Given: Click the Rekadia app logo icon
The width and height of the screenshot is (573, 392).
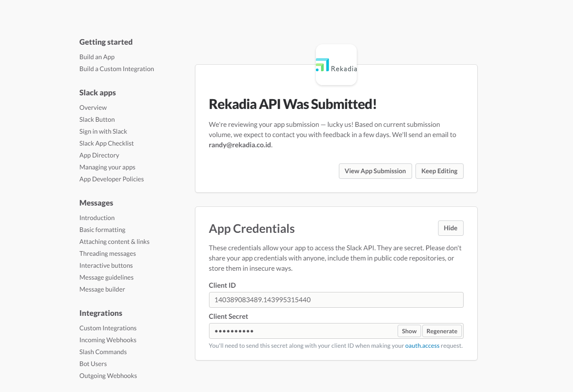Looking at the screenshot, I should tap(336, 65).
